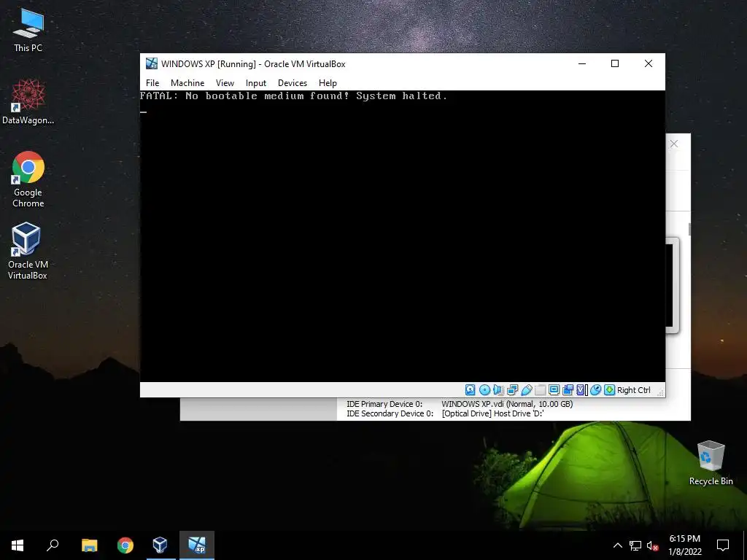This screenshot has height=560, width=747.
Task: Open the Windows Start menu
Action: [18, 545]
